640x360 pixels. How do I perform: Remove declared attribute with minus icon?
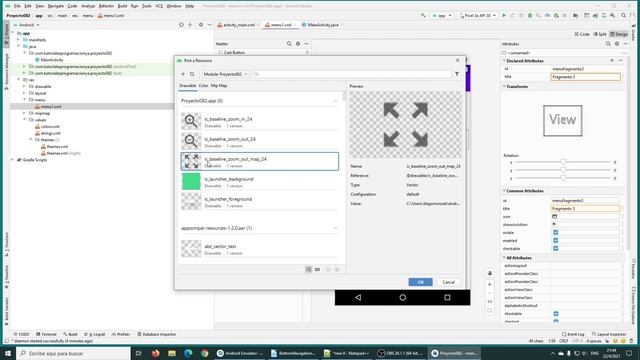pyautogui.click(x=621, y=60)
